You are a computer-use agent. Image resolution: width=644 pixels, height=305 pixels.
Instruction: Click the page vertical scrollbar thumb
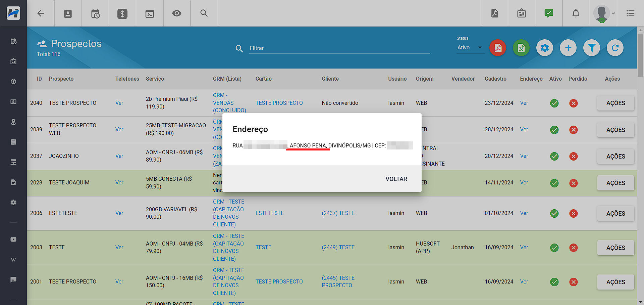pyautogui.click(x=640, y=55)
